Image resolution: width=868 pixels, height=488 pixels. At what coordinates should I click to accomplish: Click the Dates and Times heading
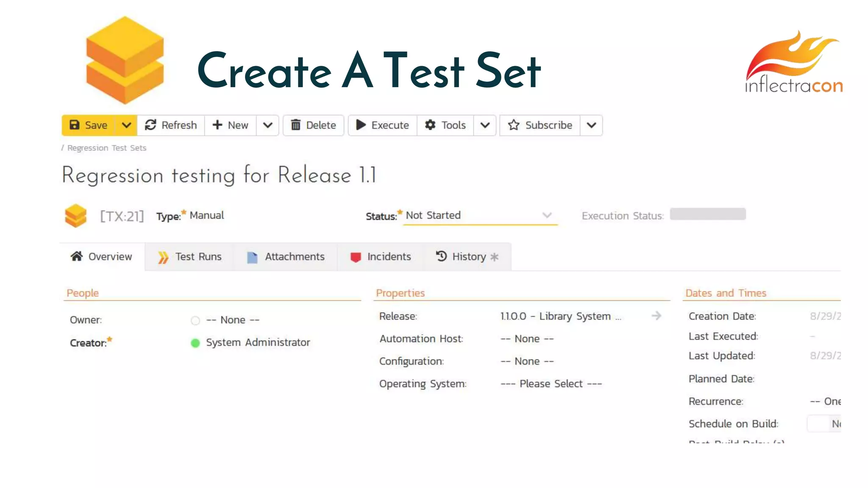(x=726, y=293)
